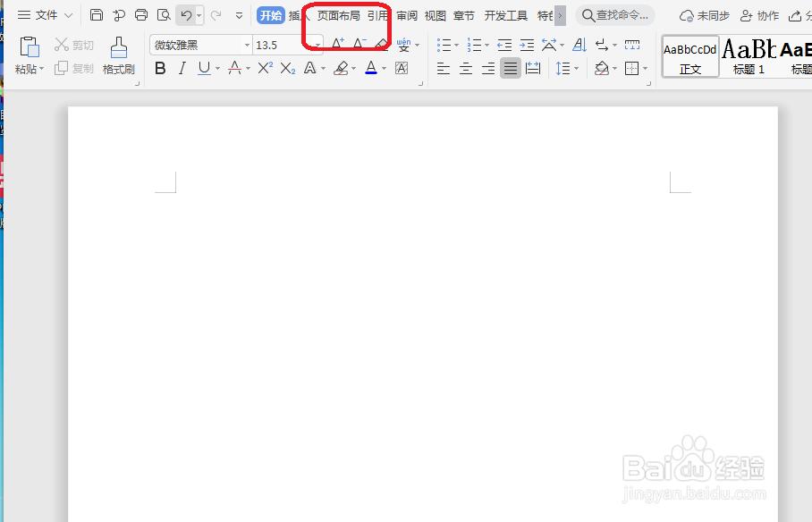Expand font color dropdown arrow

[x=384, y=68]
